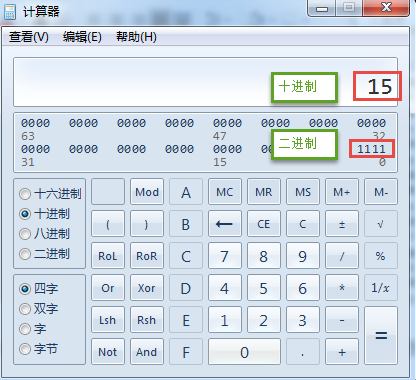The image size is (416, 380).
Task: Click the And bitwise button
Action: [147, 352]
